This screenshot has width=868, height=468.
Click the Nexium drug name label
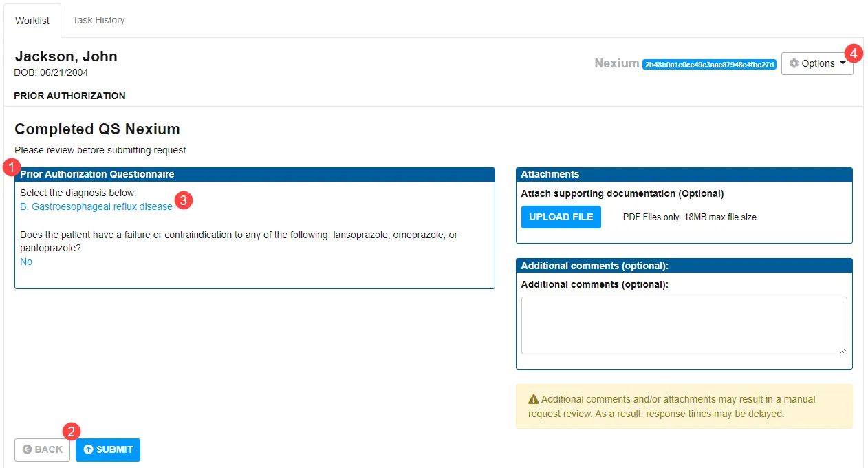point(617,63)
